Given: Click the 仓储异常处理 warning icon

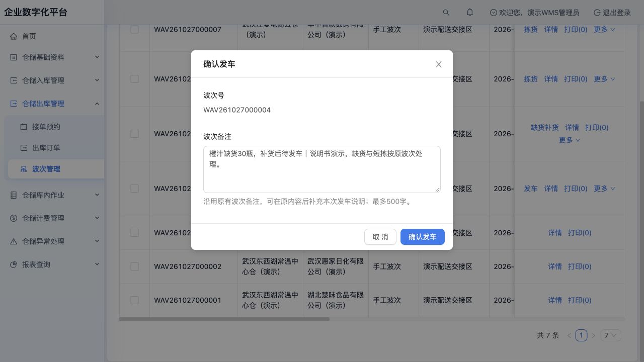Looking at the screenshot, I should (14, 241).
